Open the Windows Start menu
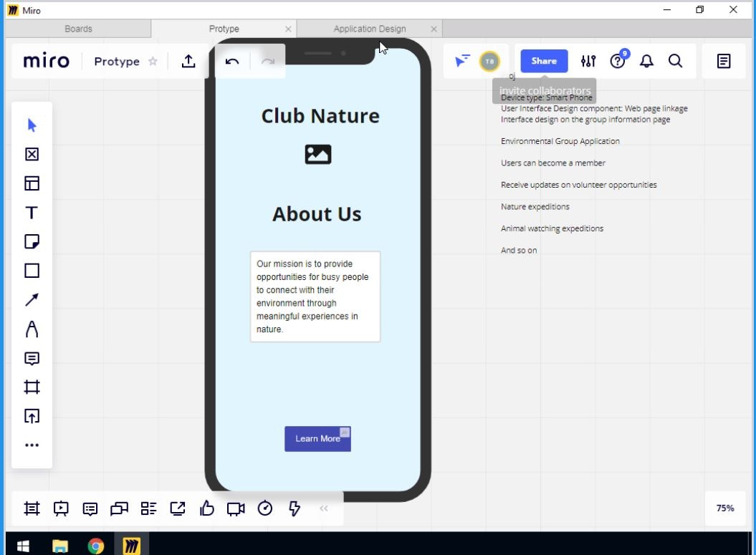This screenshot has height=555, width=756. point(23,546)
